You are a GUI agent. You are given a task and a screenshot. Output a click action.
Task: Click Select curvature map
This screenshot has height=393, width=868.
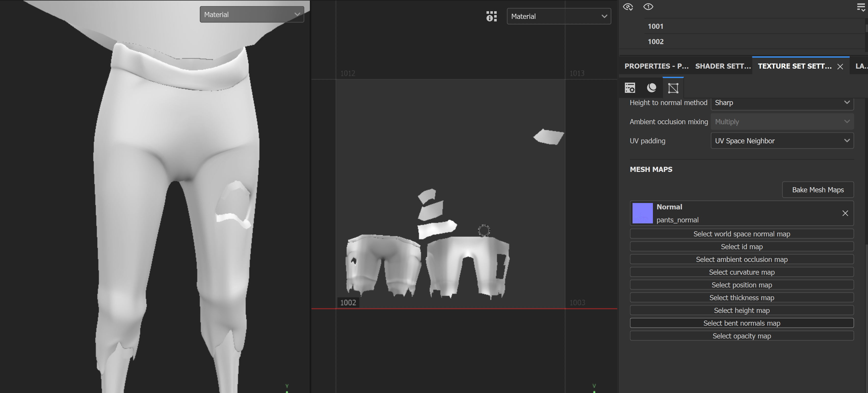point(742,272)
